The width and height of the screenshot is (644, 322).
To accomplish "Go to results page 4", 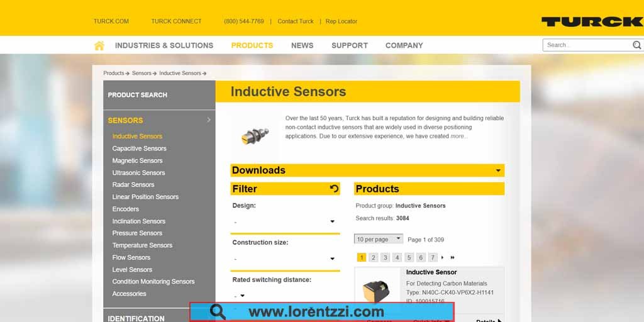I will 397,257.
